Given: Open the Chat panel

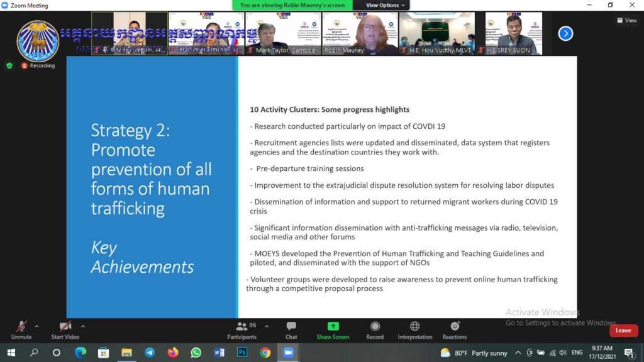Looking at the screenshot, I should [291, 331].
